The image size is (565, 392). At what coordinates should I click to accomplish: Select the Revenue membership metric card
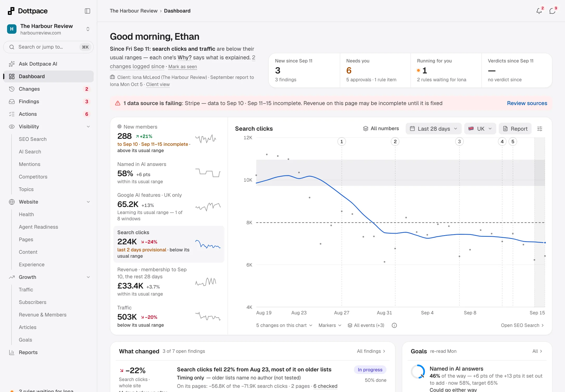[169, 281]
